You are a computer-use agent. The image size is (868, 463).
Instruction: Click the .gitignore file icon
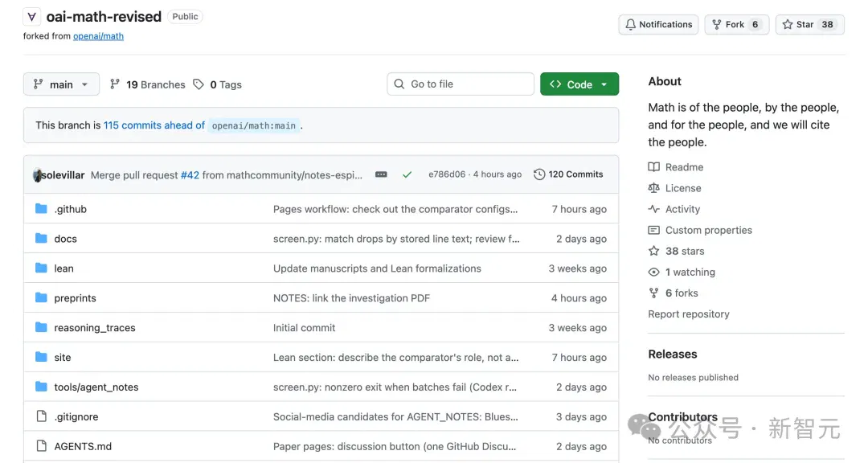tap(41, 416)
